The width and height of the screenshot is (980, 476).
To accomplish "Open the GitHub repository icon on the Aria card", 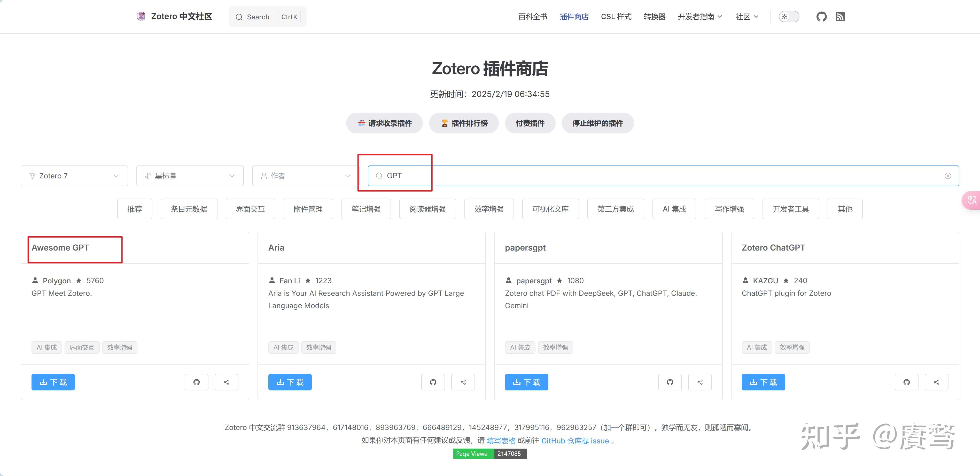I will coord(433,382).
